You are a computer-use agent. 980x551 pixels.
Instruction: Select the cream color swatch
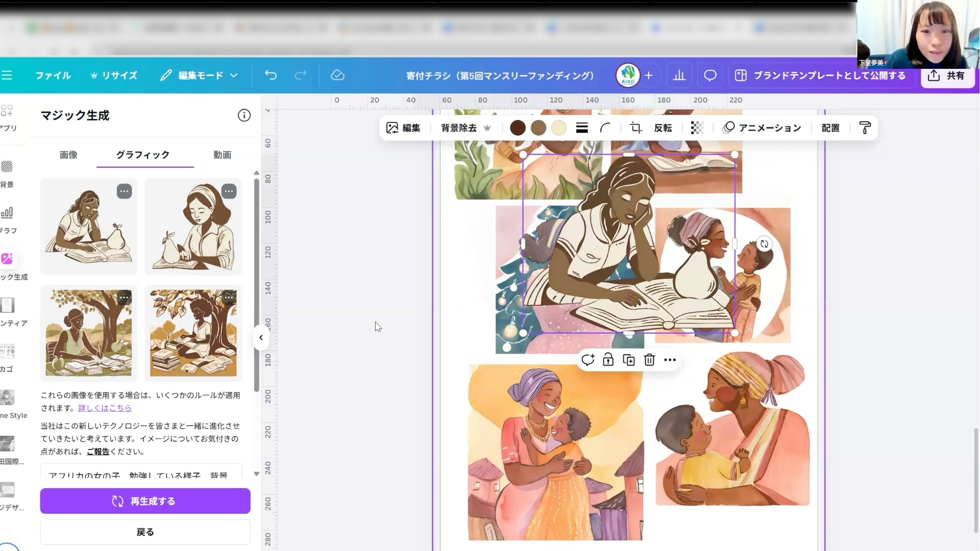559,128
